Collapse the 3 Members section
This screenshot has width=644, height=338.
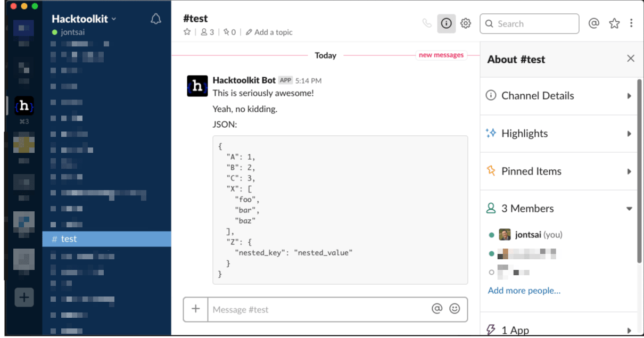pyautogui.click(x=558, y=209)
